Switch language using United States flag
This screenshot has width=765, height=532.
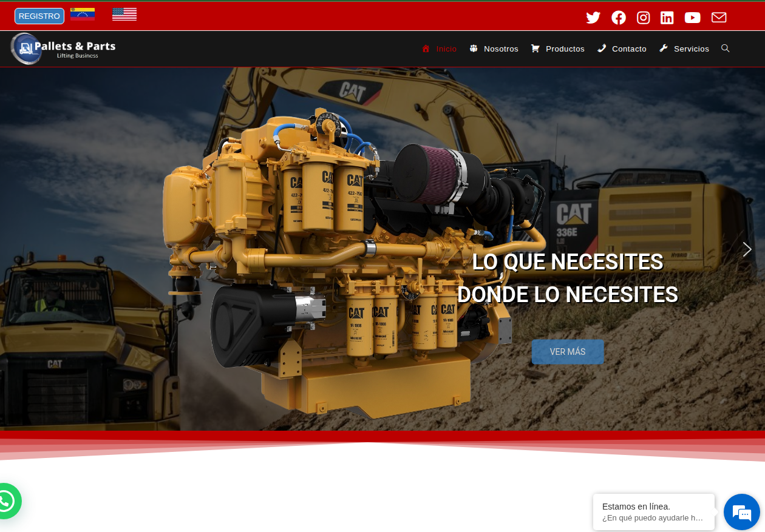pos(124,15)
